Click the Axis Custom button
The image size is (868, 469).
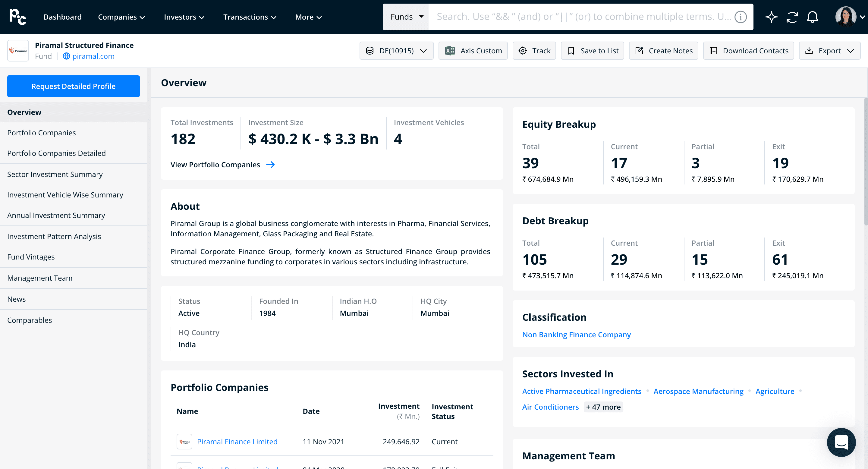pos(473,51)
